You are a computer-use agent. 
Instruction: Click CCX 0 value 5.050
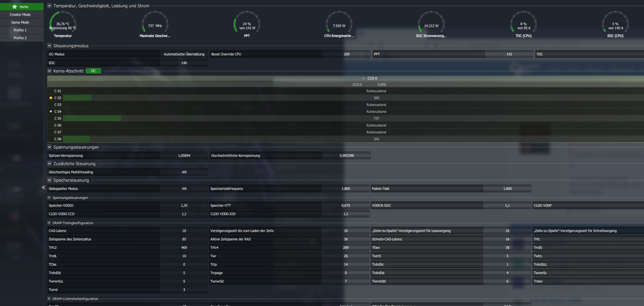382,85
